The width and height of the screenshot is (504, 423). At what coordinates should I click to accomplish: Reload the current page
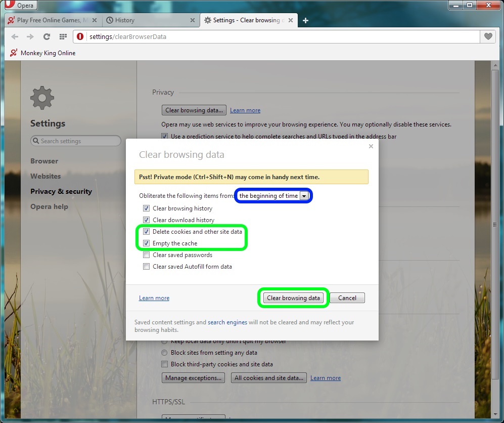pos(47,36)
